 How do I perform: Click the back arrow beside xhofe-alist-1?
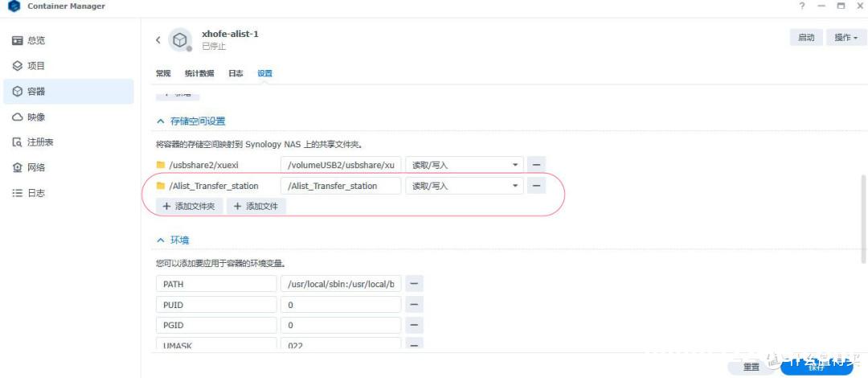(x=158, y=39)
